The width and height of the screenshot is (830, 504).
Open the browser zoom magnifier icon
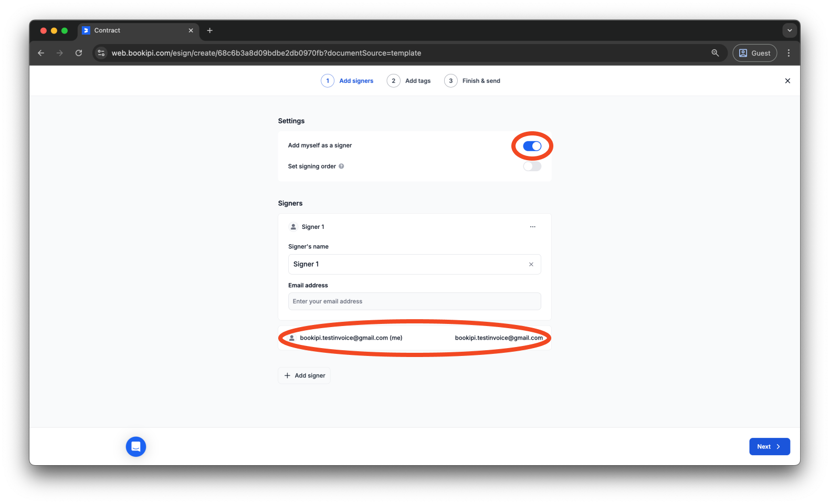click(715, 53)
